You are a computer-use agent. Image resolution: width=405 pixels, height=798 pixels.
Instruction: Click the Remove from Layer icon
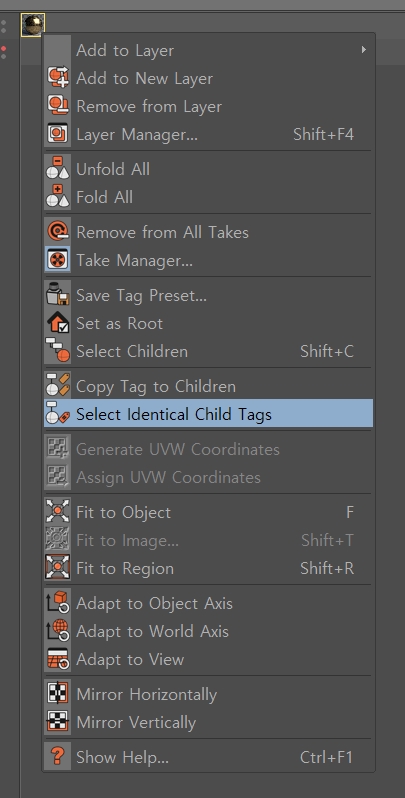57,106
